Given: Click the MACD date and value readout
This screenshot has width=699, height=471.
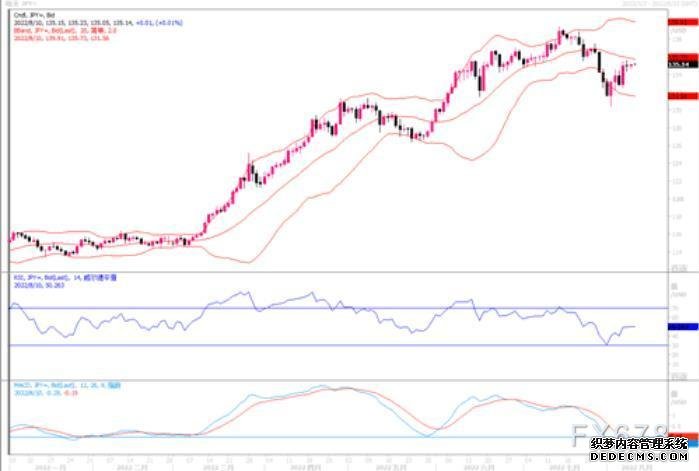Looking at the screenshot, I should [38, 391].
